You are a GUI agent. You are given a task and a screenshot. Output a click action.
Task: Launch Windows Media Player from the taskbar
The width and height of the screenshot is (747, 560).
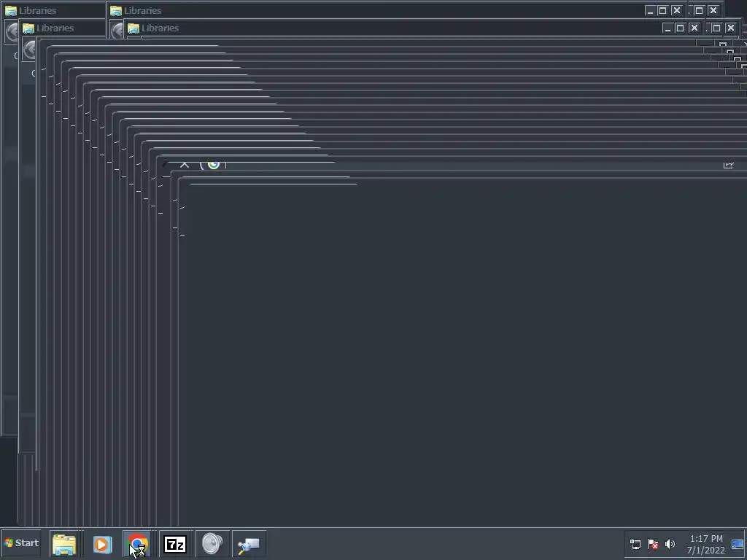pos(102,544)
